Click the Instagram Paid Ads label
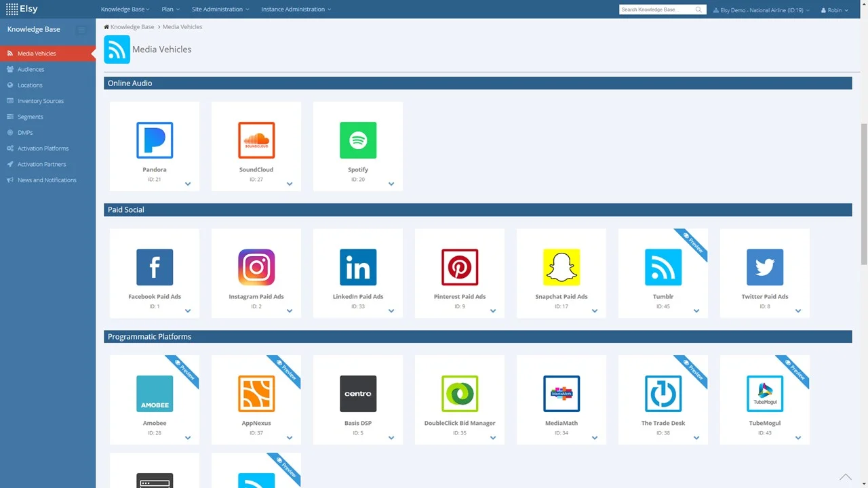868x488 pixels. click(x=256, y=297)
